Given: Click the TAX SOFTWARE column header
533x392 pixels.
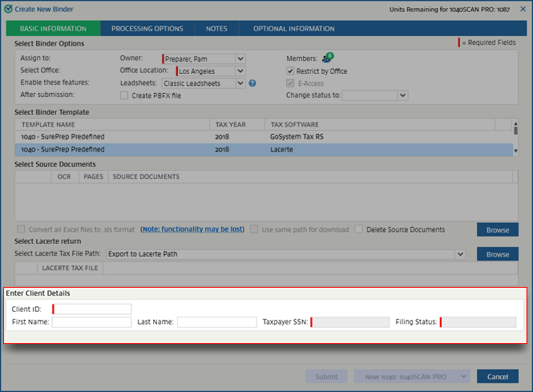Looking at the screenshot, I should pyautogui.click(x=380, y=124).
